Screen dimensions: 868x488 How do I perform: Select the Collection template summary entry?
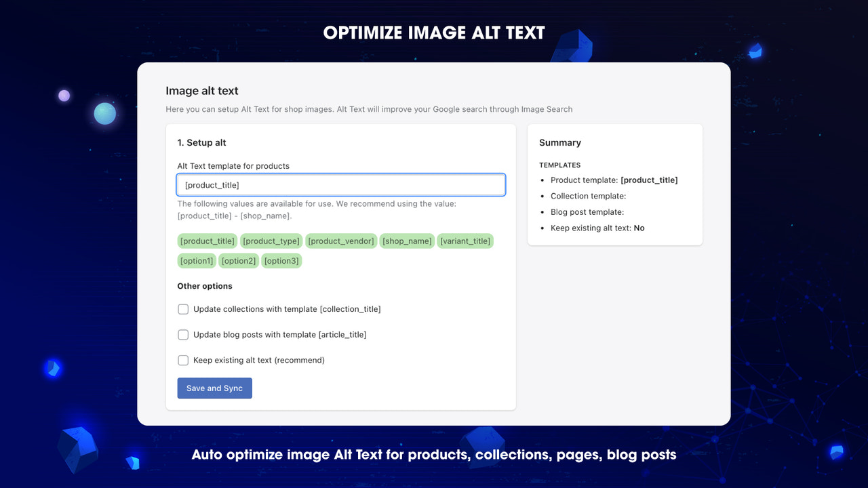pyautogui.click(x=587, y=196)
